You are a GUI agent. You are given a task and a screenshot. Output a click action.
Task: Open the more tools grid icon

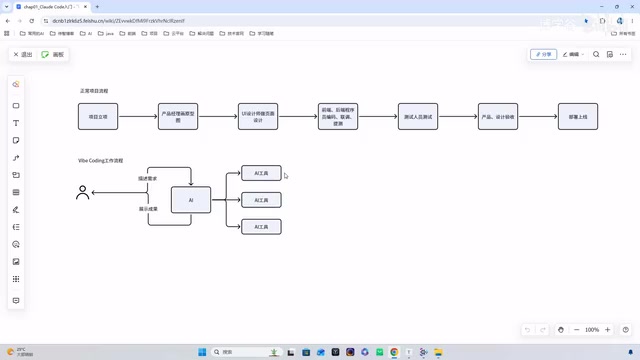[16, 279]
